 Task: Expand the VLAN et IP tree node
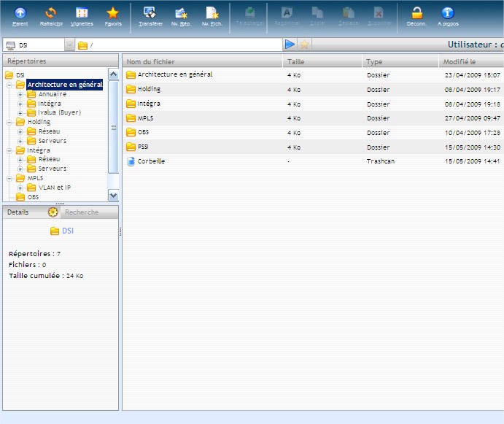20,188
